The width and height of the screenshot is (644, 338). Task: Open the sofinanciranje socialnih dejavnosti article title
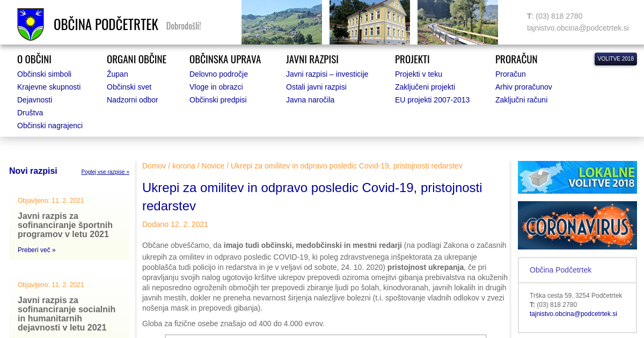pyautogui.click(x=67, y=314)
